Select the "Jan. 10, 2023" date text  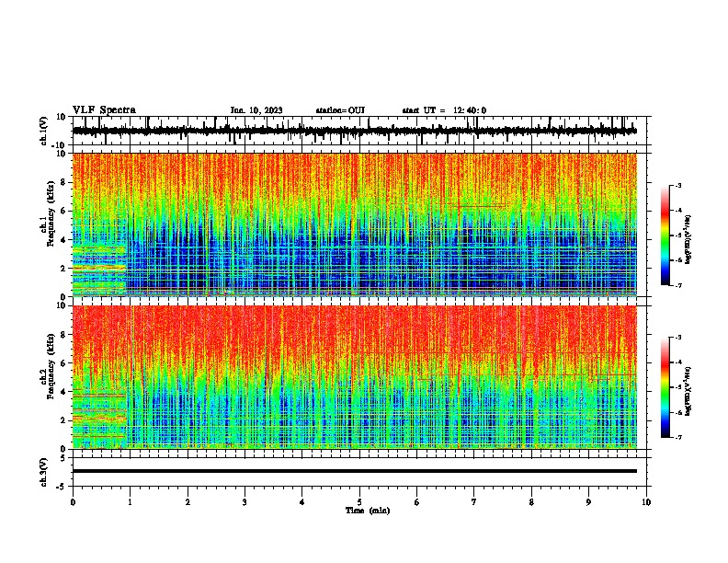click(256, 110)
